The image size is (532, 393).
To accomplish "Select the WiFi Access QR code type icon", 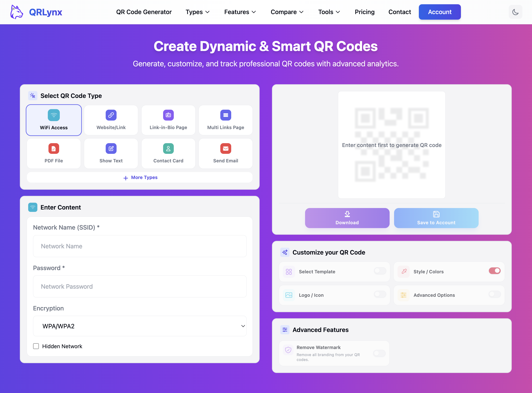I will (x=54, y=115).
